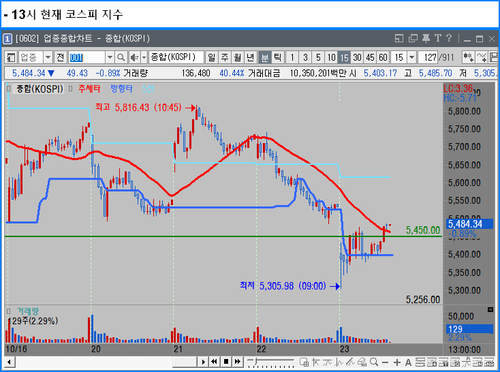Select the 월 monthly period button
This screenshot has height=372, width=500.
click(x=238, y=58)
